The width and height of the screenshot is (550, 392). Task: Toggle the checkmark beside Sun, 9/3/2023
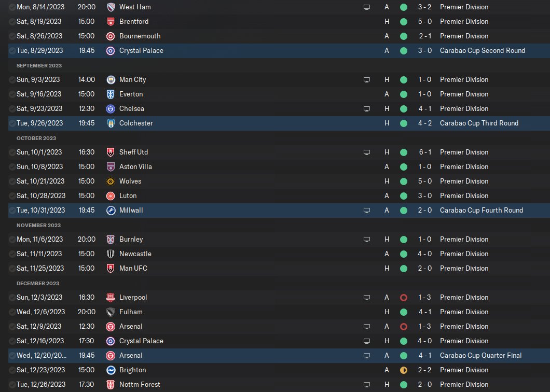(12, 79)
